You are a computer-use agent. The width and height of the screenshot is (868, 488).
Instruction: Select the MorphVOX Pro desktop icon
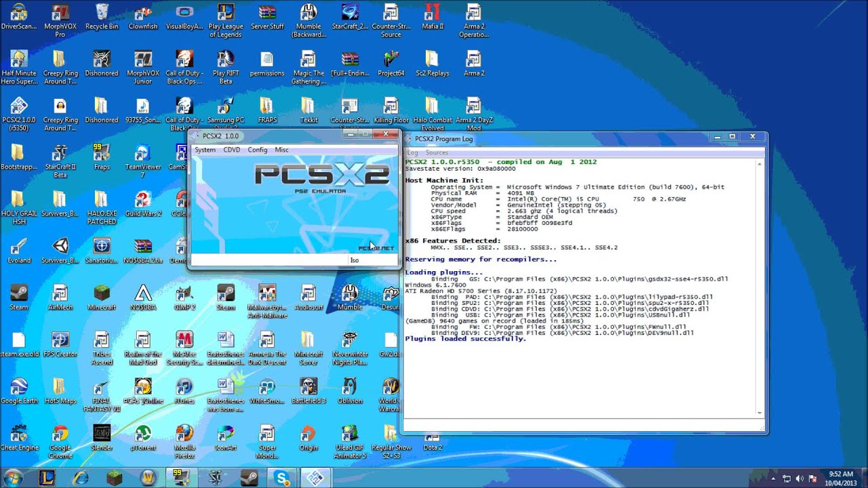(60, 20)
